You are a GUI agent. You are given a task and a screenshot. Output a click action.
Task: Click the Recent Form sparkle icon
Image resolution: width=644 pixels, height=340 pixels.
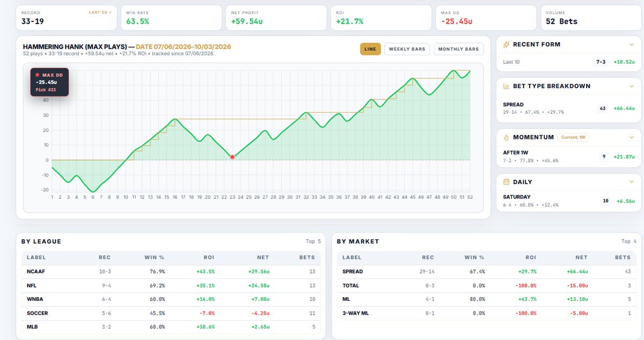506,45
